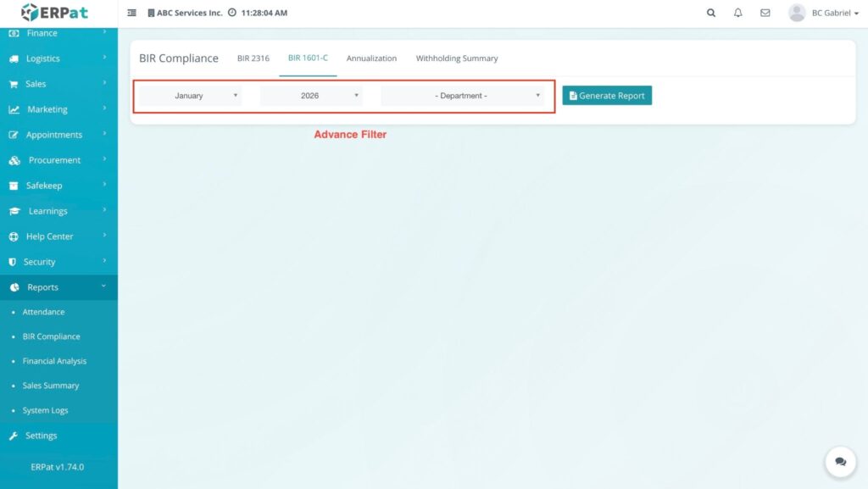Collapse the Reports sidebar section
Viewport: 868px width, 489px height.
pos(58,287)
